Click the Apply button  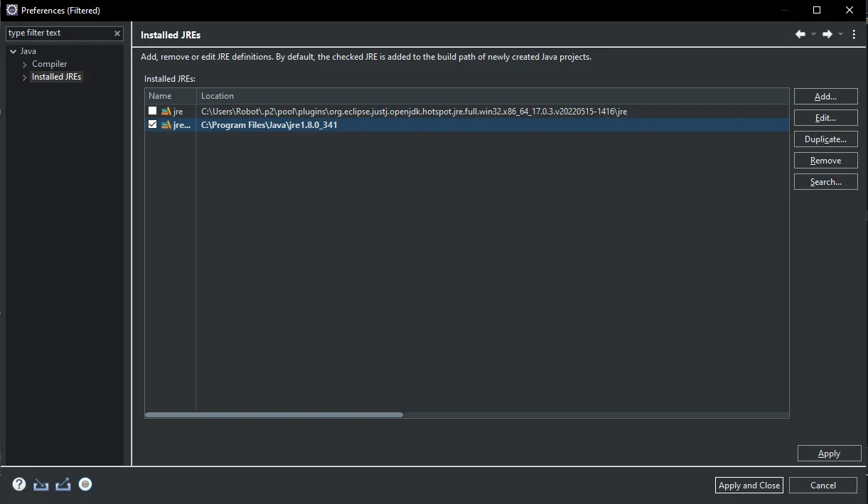(x=830, y=454)
